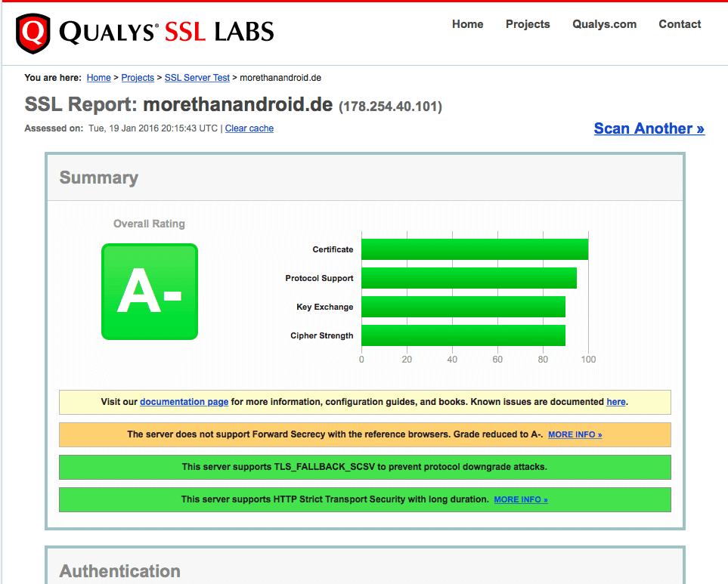Select the morethanandroid.de breadcrumb text
The image size is (728, 584).
pos(280,78)
